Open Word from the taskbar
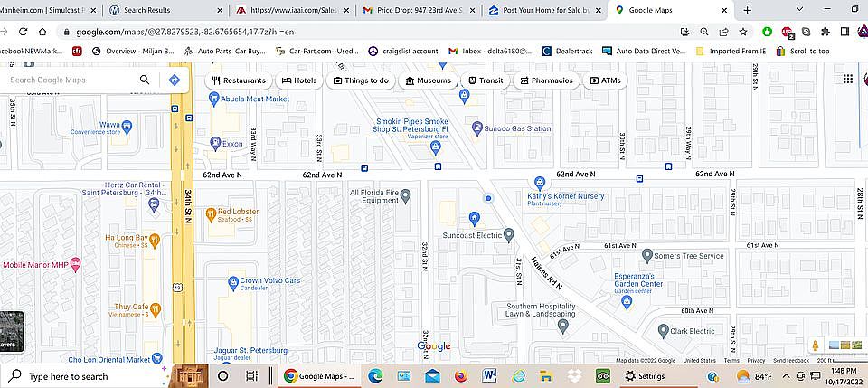Viewport: 868px width, 388px height. [489, 376]
